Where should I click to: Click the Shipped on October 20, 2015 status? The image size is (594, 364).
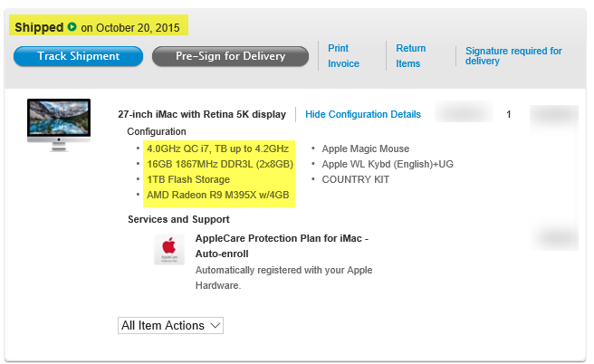point(98,28)
